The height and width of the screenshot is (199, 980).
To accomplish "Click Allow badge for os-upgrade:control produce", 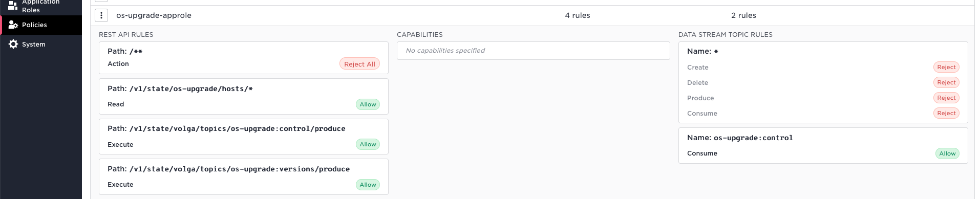I will pos(368,144).
